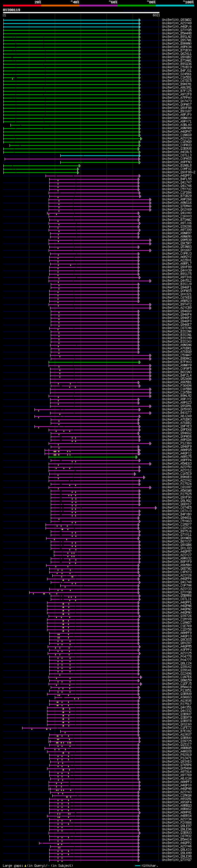Select the UniRef100_P12471 label

click(x=177, y=758)
